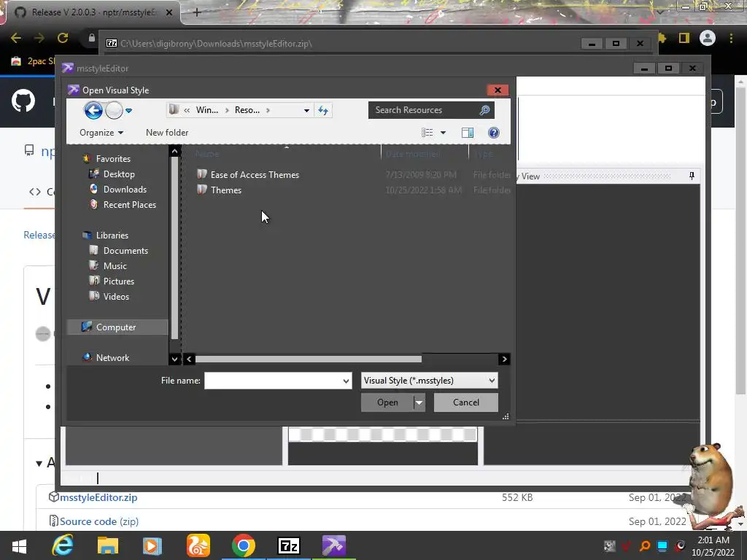Click the navigation pane scroll-up arrow
Screen dimensions: 747x560
174,152
